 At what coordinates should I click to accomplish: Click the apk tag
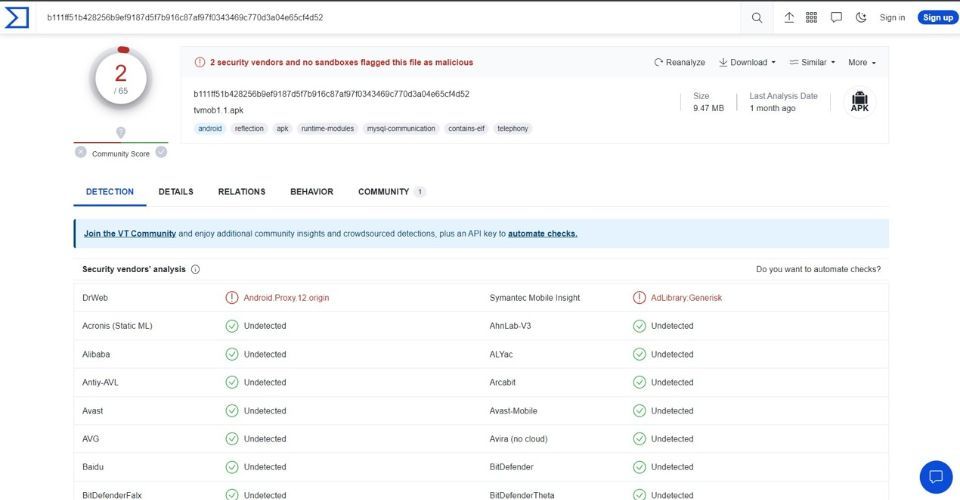click(x=282, y=129)
